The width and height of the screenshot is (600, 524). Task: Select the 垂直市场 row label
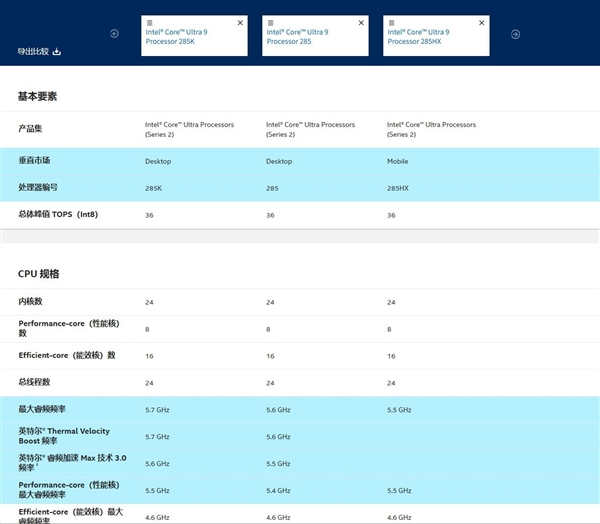click(34, 160)
